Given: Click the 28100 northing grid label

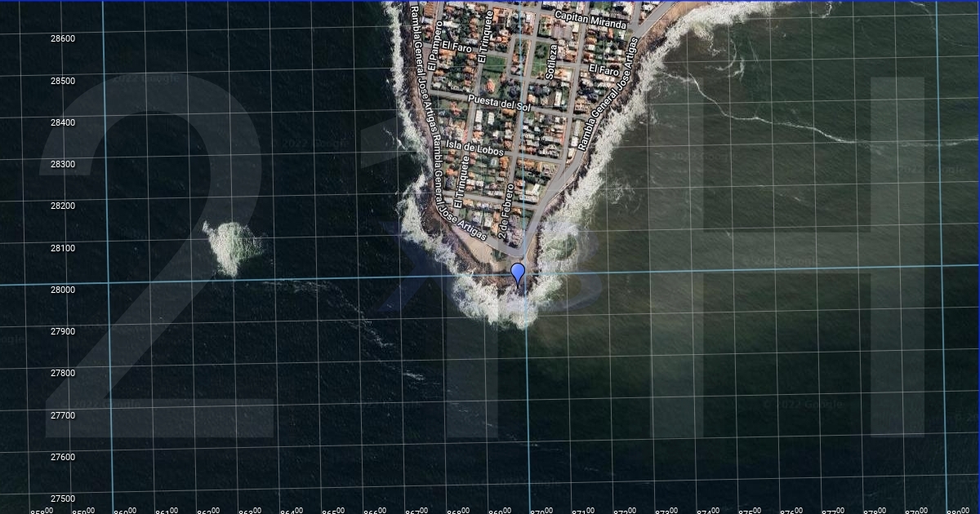Looking at the screenshot, I should pyautogui.click(x=63, y=248).
